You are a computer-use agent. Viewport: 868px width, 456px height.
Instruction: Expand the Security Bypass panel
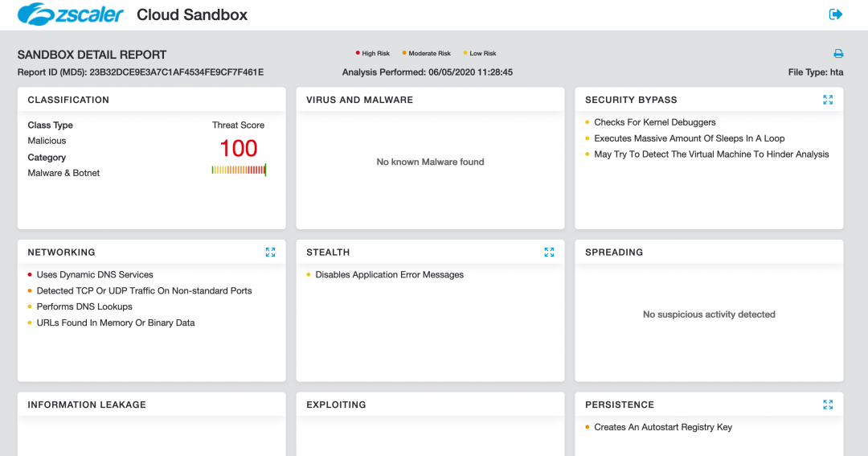(x=828, y=100)
